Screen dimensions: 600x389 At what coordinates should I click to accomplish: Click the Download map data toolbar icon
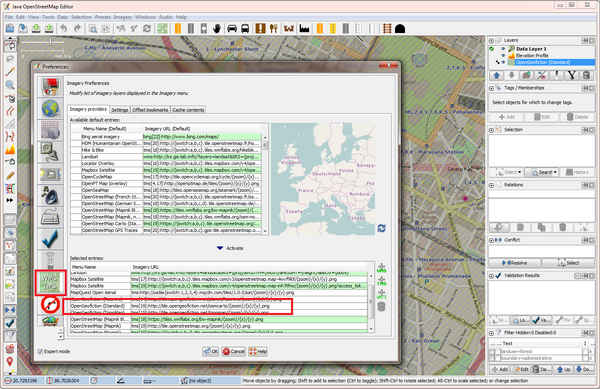click(x=36, y=28)
